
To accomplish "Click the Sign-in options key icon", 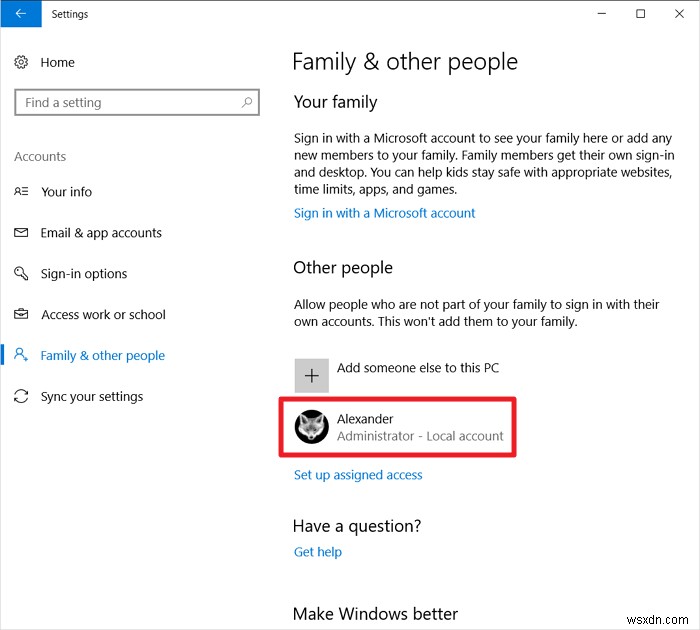I will point(21,274).
